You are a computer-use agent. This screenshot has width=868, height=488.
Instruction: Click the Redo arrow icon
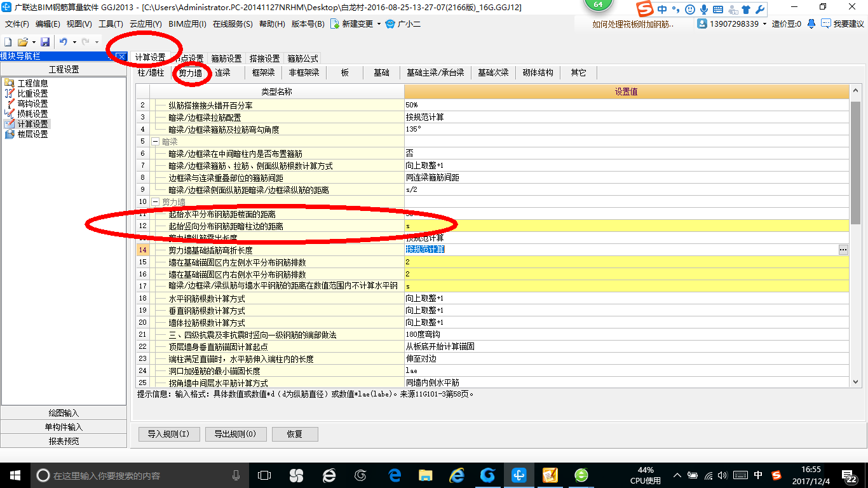tap(85, 41)
